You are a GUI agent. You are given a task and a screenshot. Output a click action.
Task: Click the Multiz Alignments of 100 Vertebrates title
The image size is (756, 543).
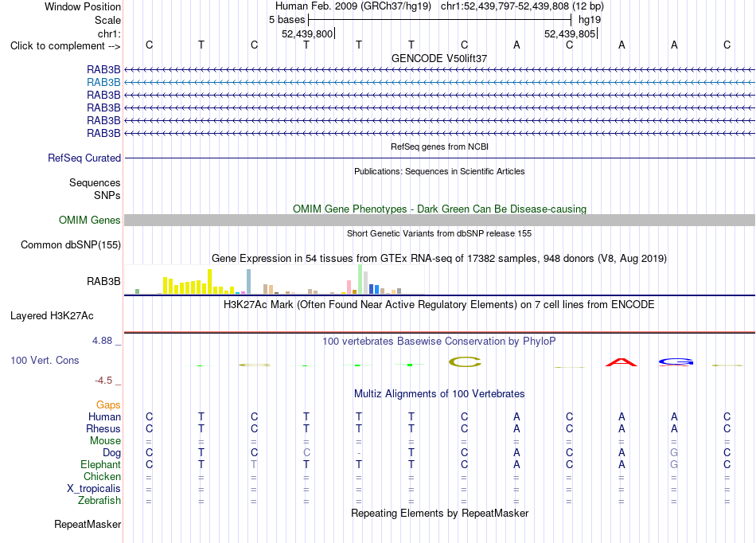click(x=439, y=394)
